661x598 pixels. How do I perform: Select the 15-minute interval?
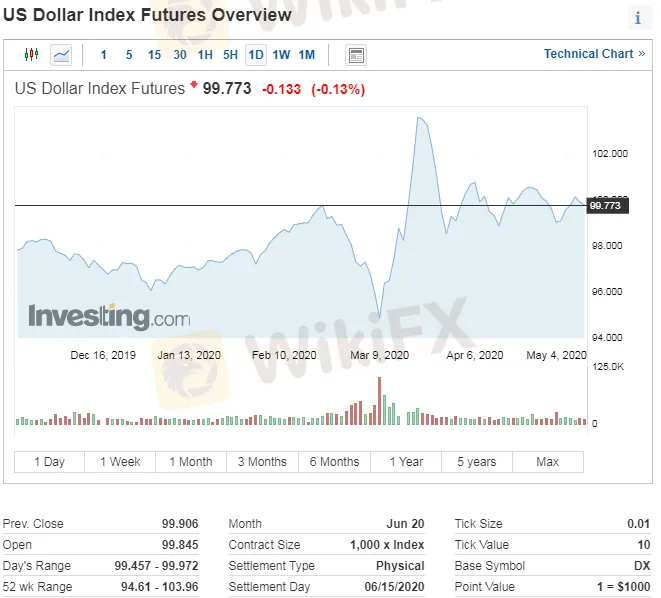click(x=154, y=55)
